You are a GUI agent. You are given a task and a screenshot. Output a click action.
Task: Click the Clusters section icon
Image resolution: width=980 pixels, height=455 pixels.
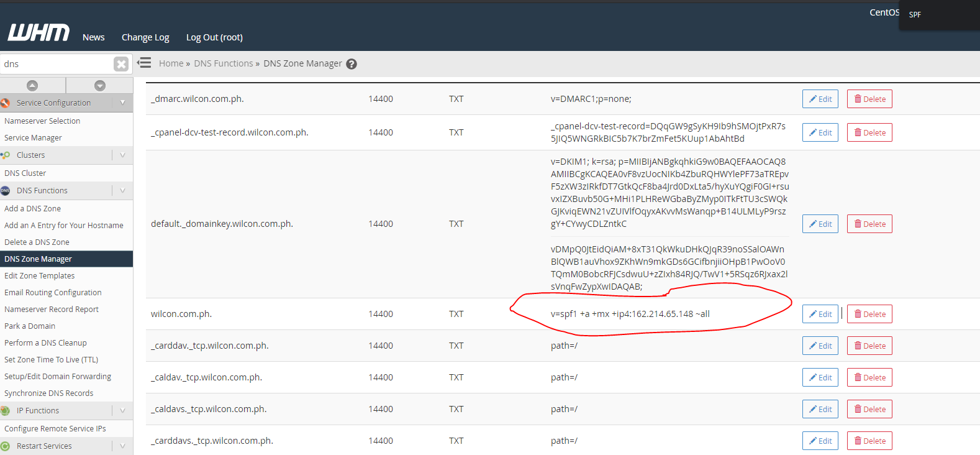pyautogui.click(x=6, y=155)
